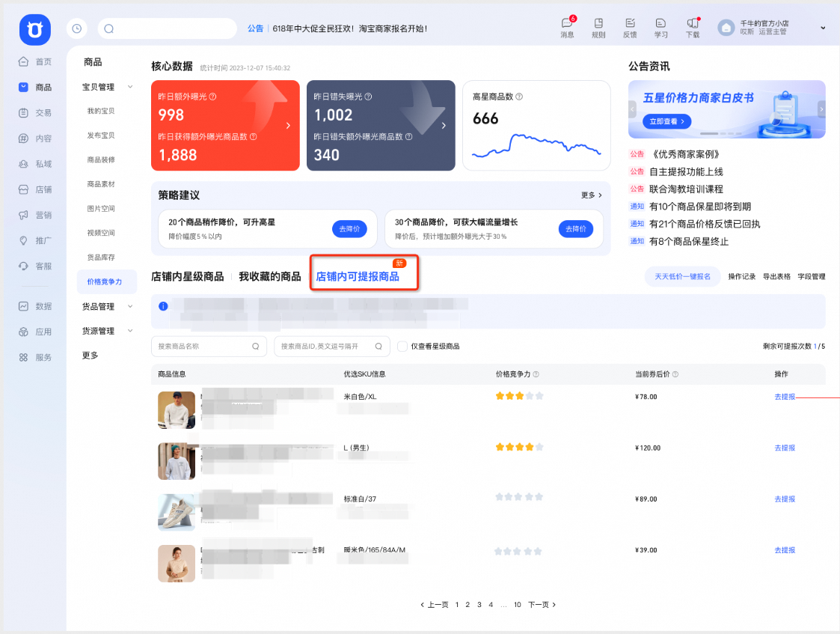The width and height of the screenshot is (840, 634).
Task: Click 去降价 for 20个商品稍作降价
Action: [349, 229]
